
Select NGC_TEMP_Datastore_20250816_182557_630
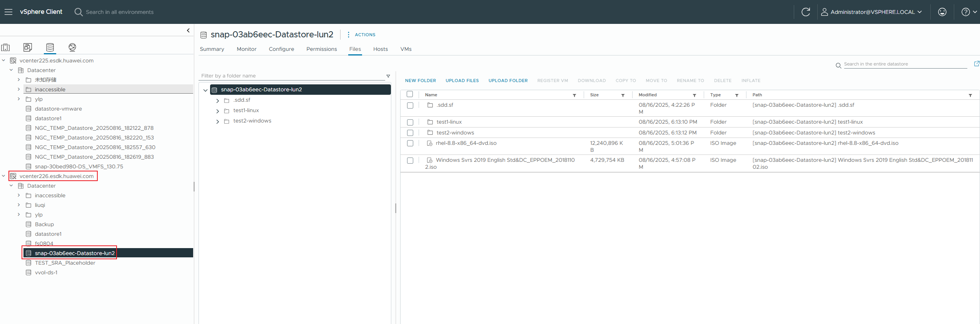coord(95,147)
